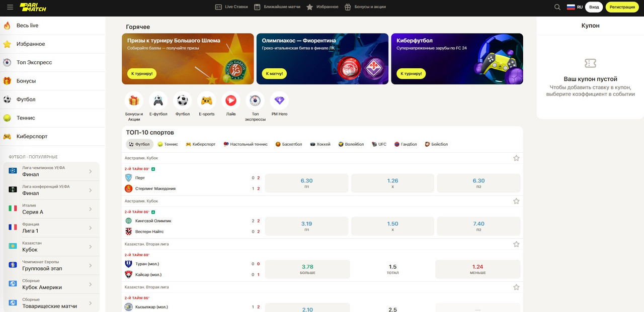Viewport: 644px width, 312px height.
Task: Select the Теннис sport tab
Action: (168, 144)
